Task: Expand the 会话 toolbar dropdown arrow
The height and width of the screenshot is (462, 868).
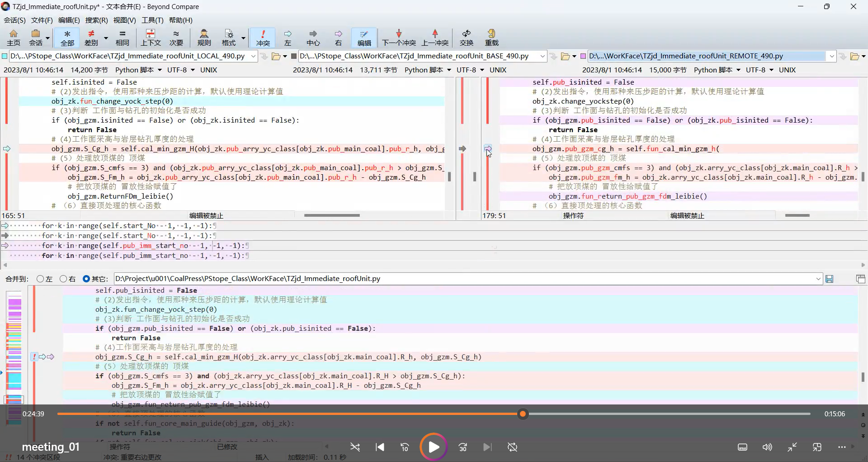Action: (47, 38)
